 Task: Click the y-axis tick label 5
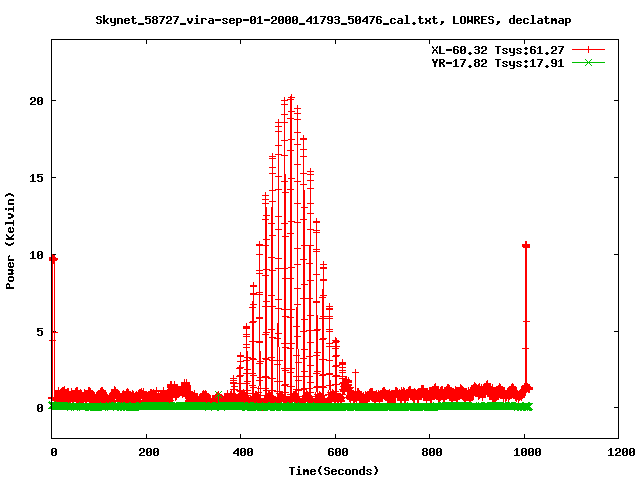(x=40, y=332)
